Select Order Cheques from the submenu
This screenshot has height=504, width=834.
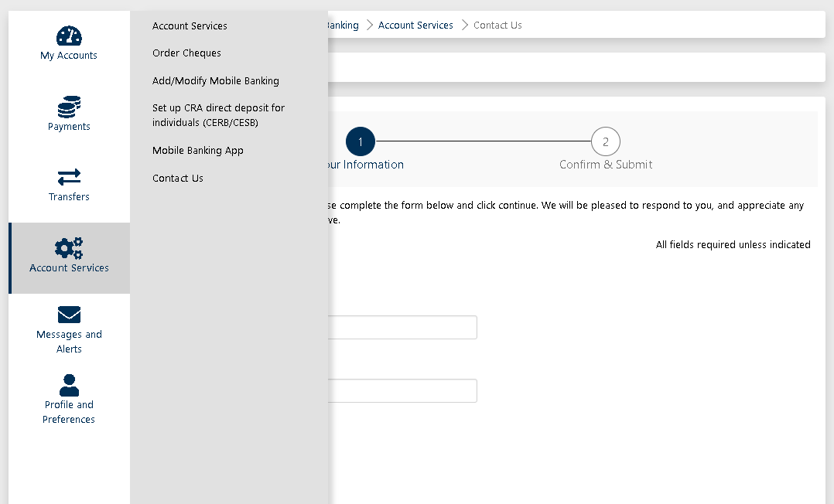[x=186, y=53]
